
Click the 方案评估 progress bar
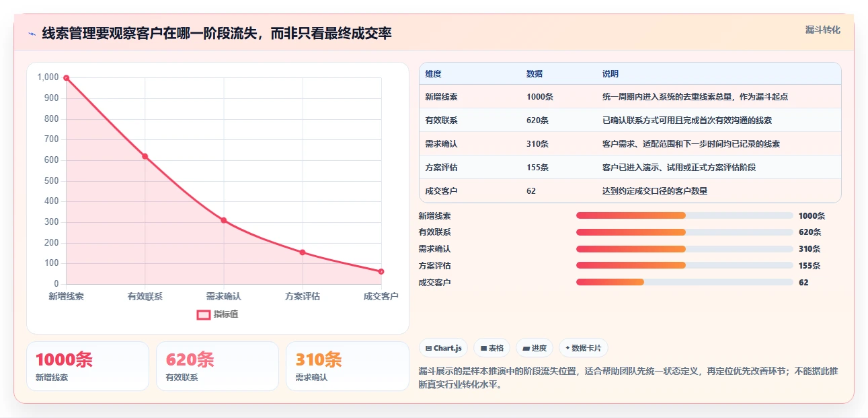684,266
